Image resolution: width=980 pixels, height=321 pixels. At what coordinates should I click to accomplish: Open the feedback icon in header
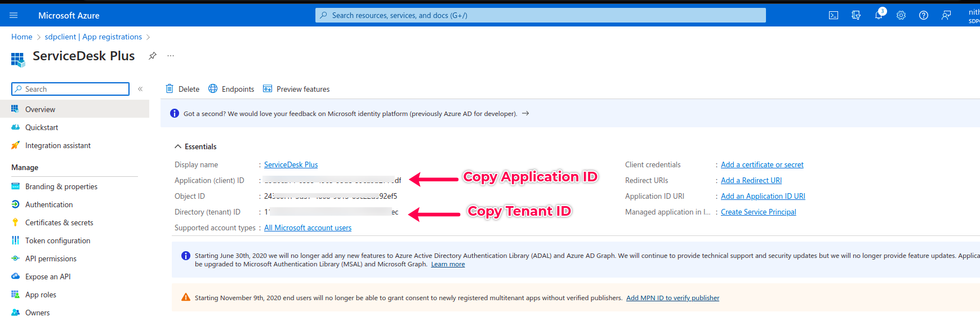pos(946,15)
